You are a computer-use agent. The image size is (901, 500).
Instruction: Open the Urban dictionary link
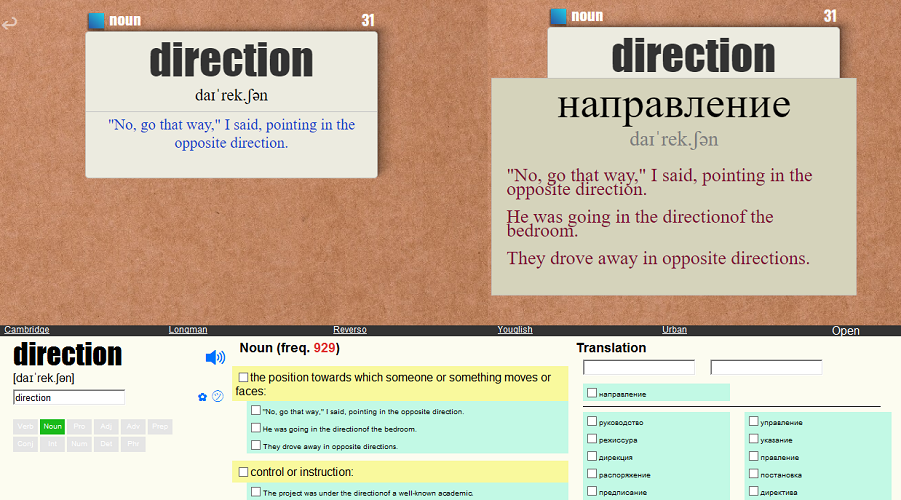[x=674, y=329]
